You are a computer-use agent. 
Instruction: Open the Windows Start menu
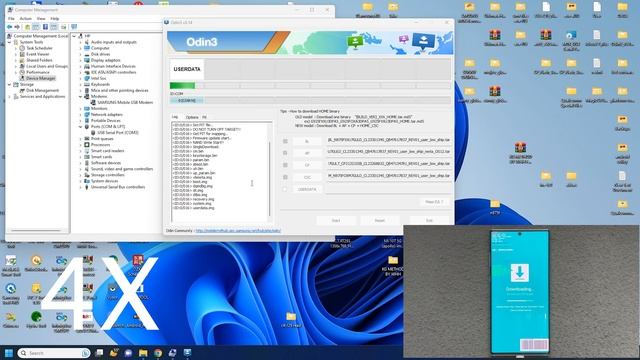9,353
